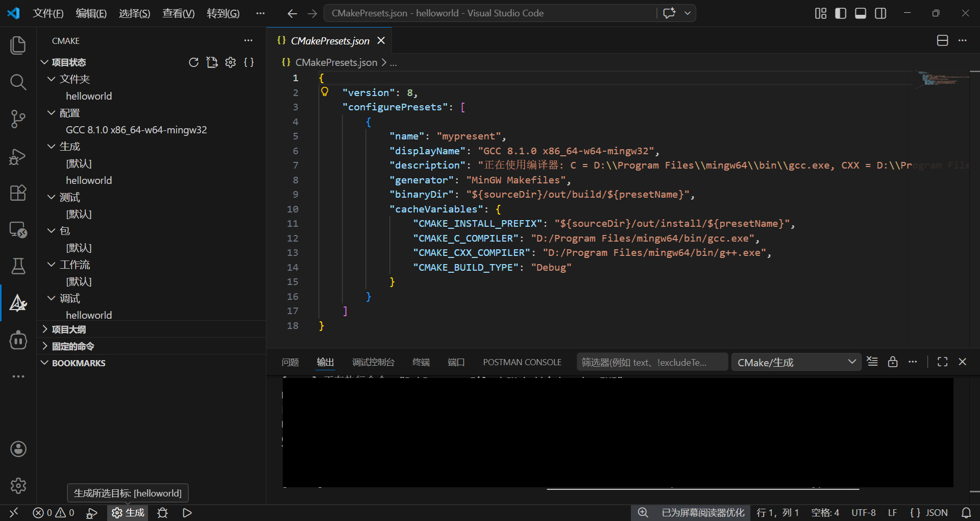Open the notifications bell
980x521 pixels.
[966, 513]
